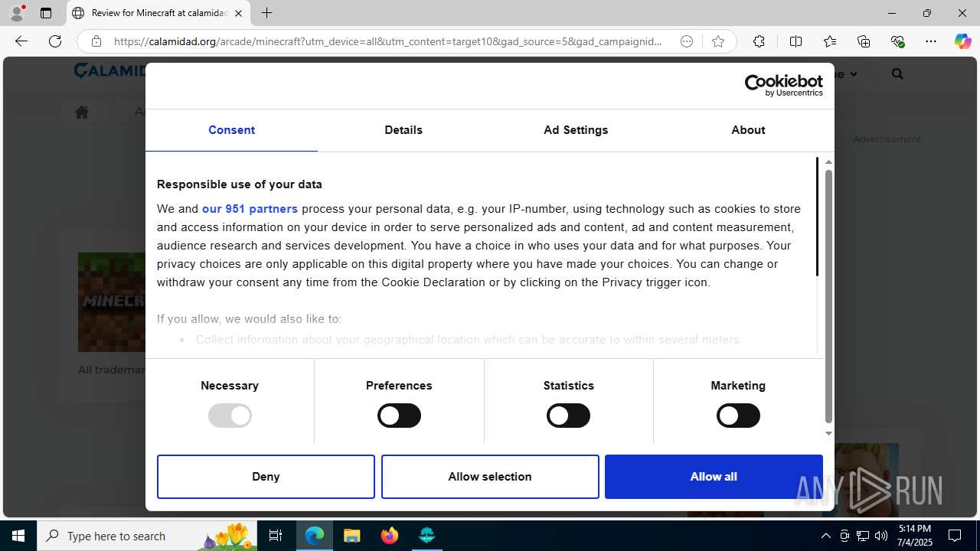Click the site home icon

pyautogui.click(x=82, y=112)
